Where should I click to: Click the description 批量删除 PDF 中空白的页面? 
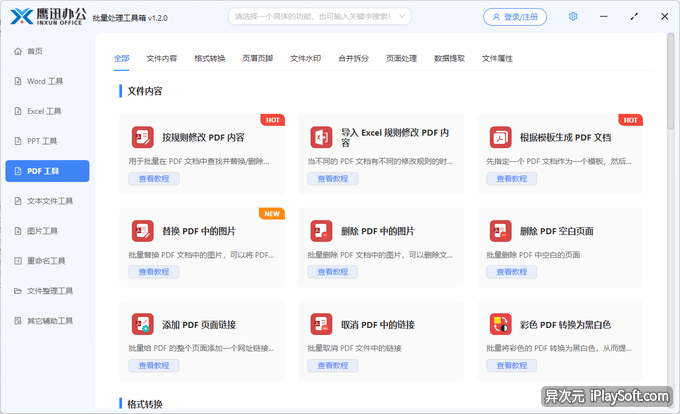click(x=533, y=254)
